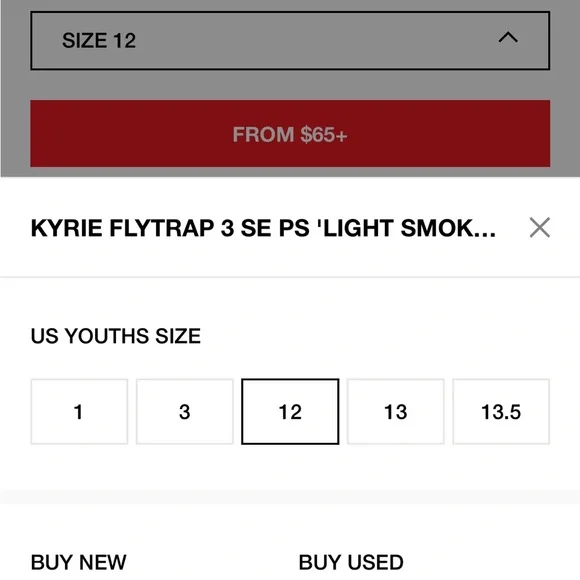This screenshot has width=580, height=580.
Task: Collapse the size selector using the chevron arrow
Action: 508,37
